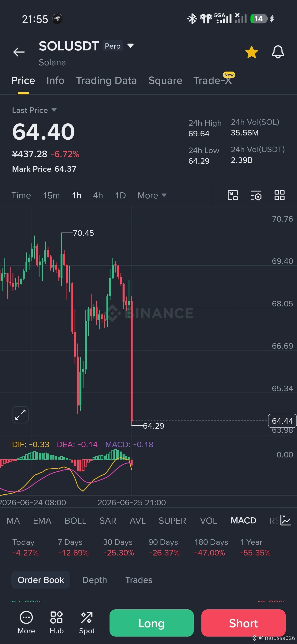Tap the red Short button
The image size is (297, 644).
(243, 623)
